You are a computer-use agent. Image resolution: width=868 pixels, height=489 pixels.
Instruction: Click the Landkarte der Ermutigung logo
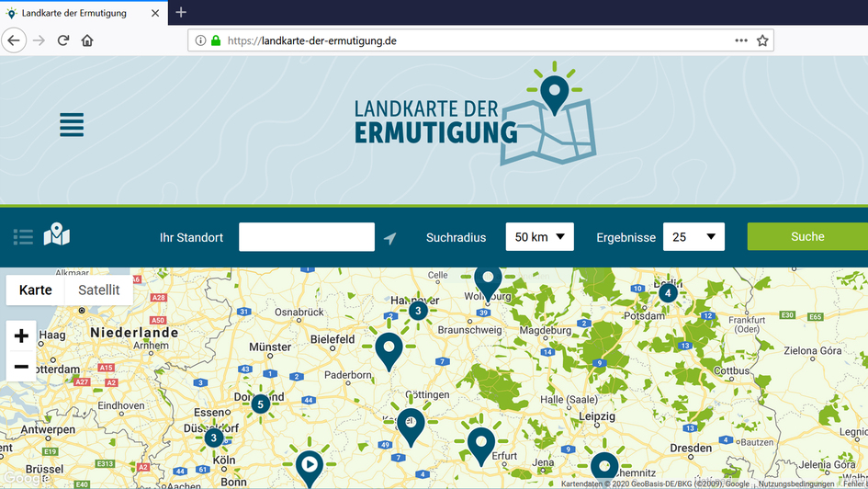pyautogui.click(x=475, y=114)
